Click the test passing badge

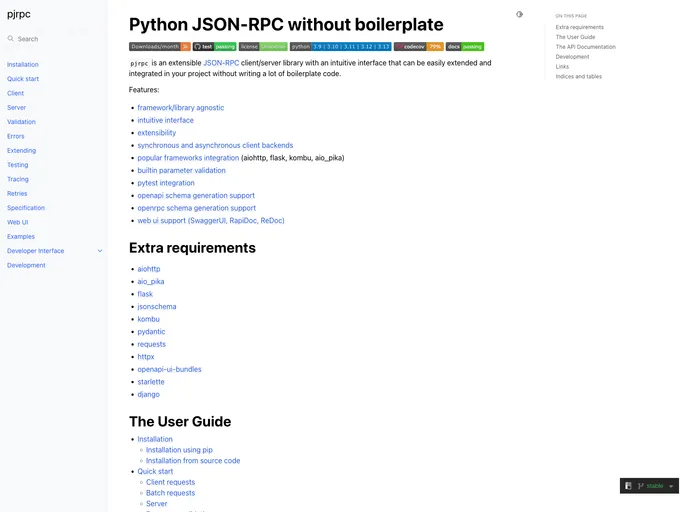[x=215, y=47]
